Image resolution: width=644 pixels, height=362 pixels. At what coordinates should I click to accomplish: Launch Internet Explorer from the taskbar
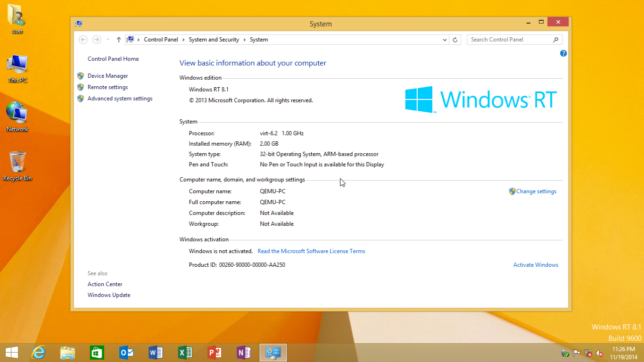[38, 352]
